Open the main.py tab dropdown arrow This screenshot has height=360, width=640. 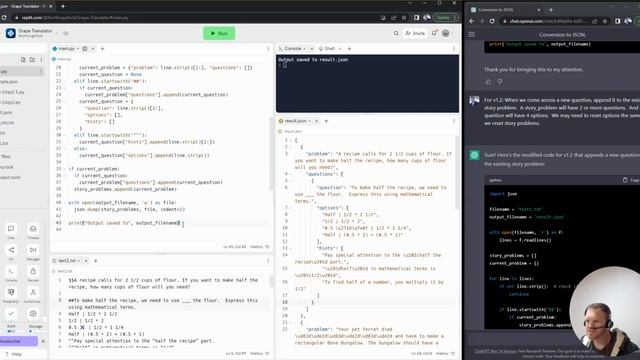78,49
